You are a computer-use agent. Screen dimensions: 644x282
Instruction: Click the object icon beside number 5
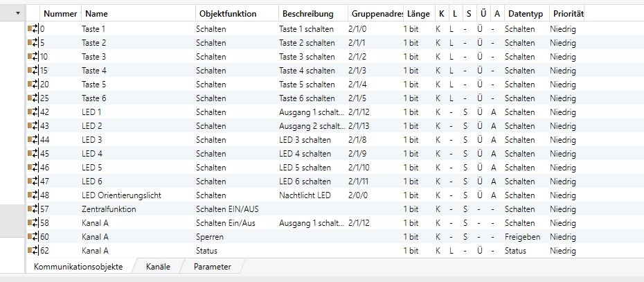pyautogui.click(x=33, y=43)
